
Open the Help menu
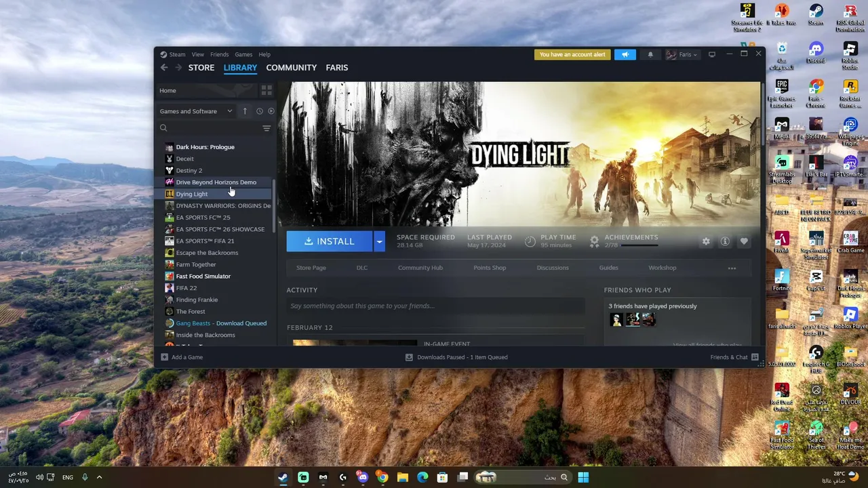click(264, 54)
